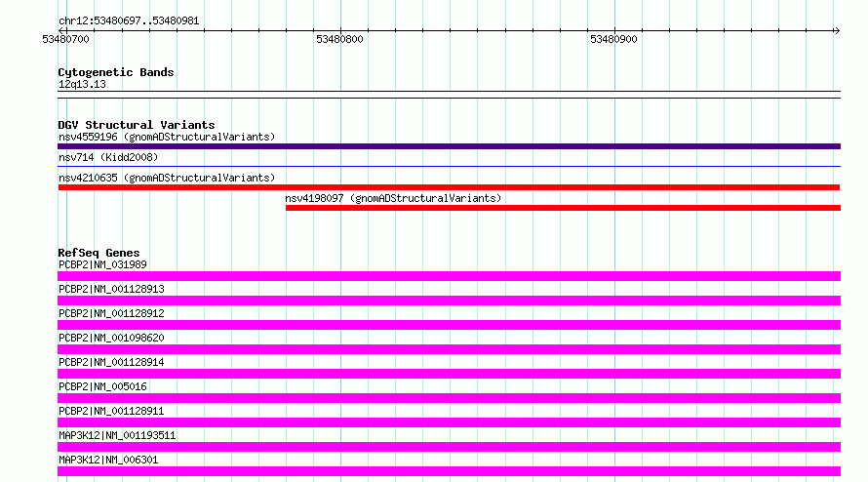
Task: Click the magenta bar for PCBP2|NM_005016
Action: 449,398
